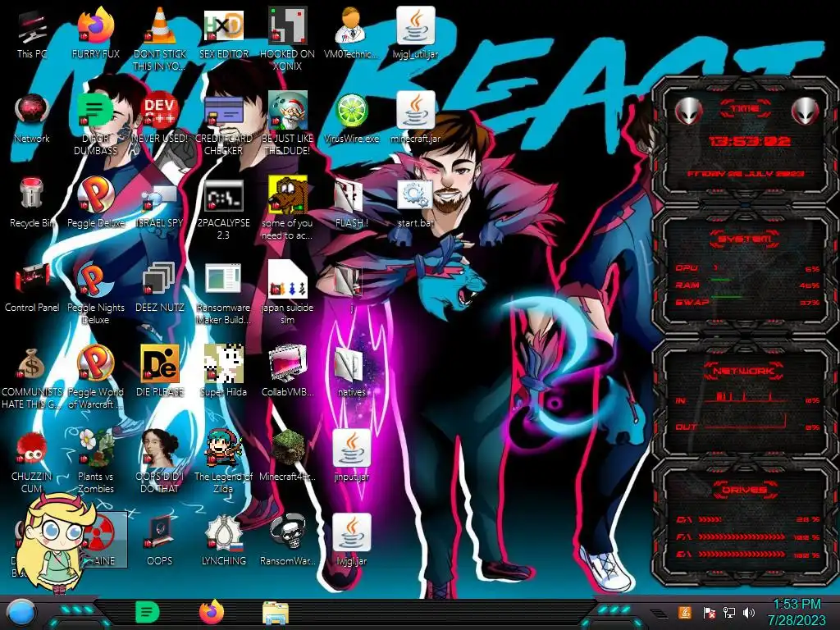The height and width of the screenshot is (630, 840).
Task: Click the taskbar clock showing 1:53 PM
Action: (797, 612)
